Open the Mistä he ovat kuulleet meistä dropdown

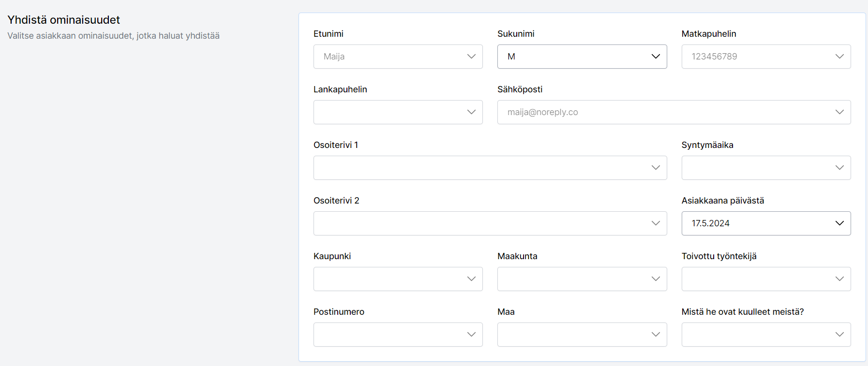(765, 335)
